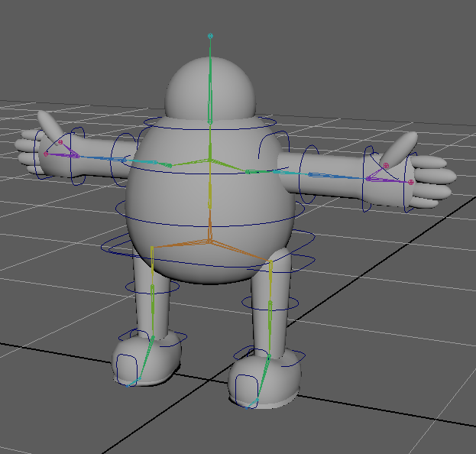This screenshot has height=454, width=476.
Task: Select the neck joint at the head base
Action: pos(209,121)
